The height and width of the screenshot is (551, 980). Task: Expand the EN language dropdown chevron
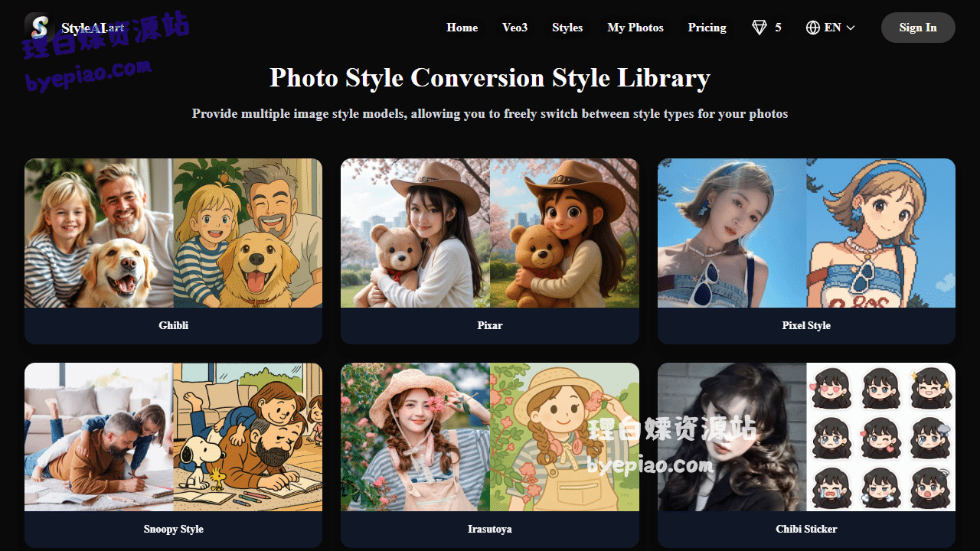click(x=851, y=28)
